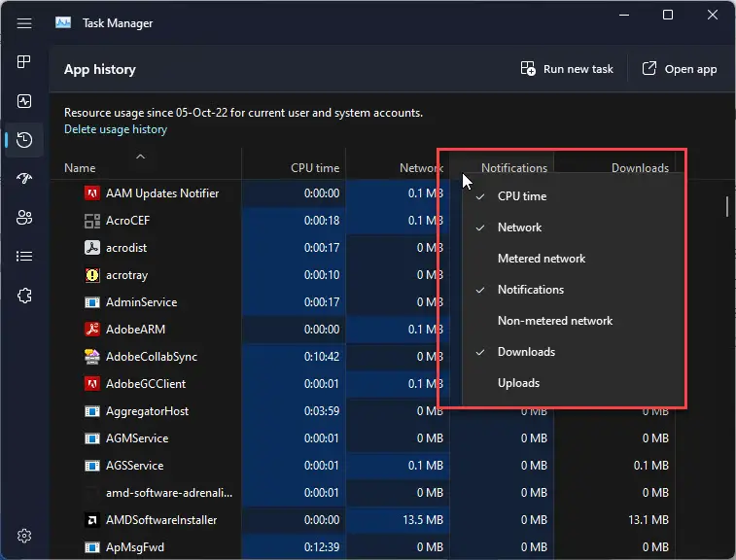The image size is (736, 560).
Task: Click the AAM Updates Notifier icon
Action: [x=92, y=192]
